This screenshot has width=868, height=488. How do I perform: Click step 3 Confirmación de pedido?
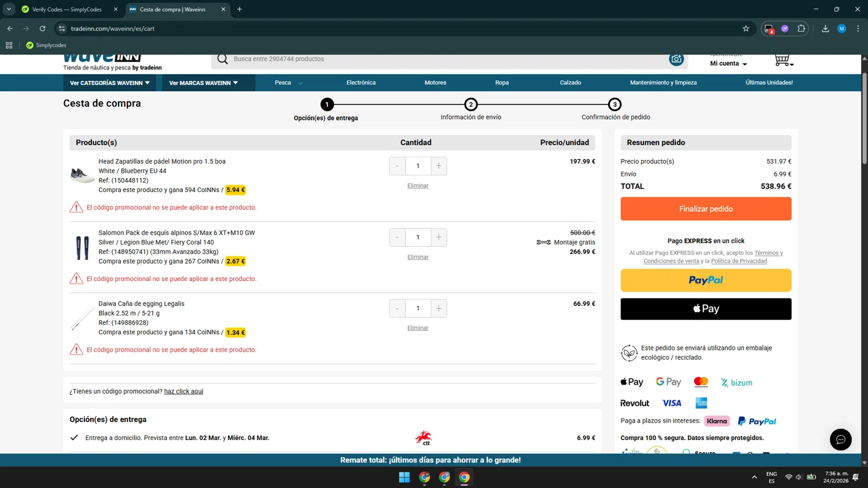pyautogui.click(x=615, y=105)
